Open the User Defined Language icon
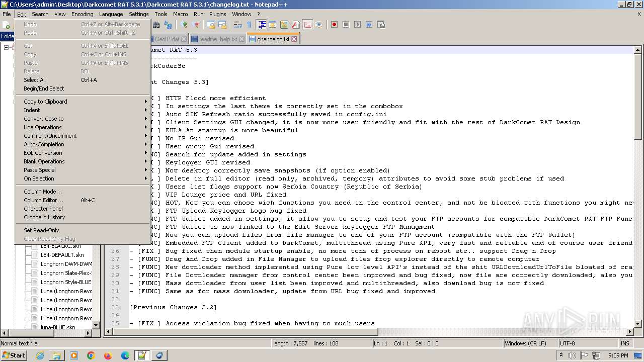Screen dimensions: 644x362 click(x=272, y=24)
